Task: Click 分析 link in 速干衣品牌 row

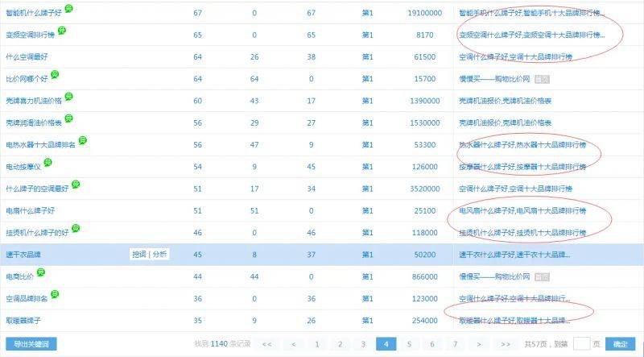Action: 159,254
